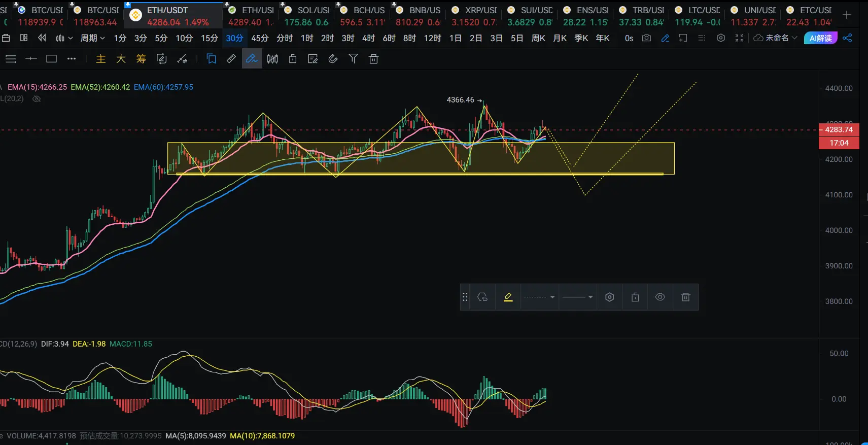The height and width of the screenshot is (445, 868).
Task: Click the share icon
Action: (847, 38)
